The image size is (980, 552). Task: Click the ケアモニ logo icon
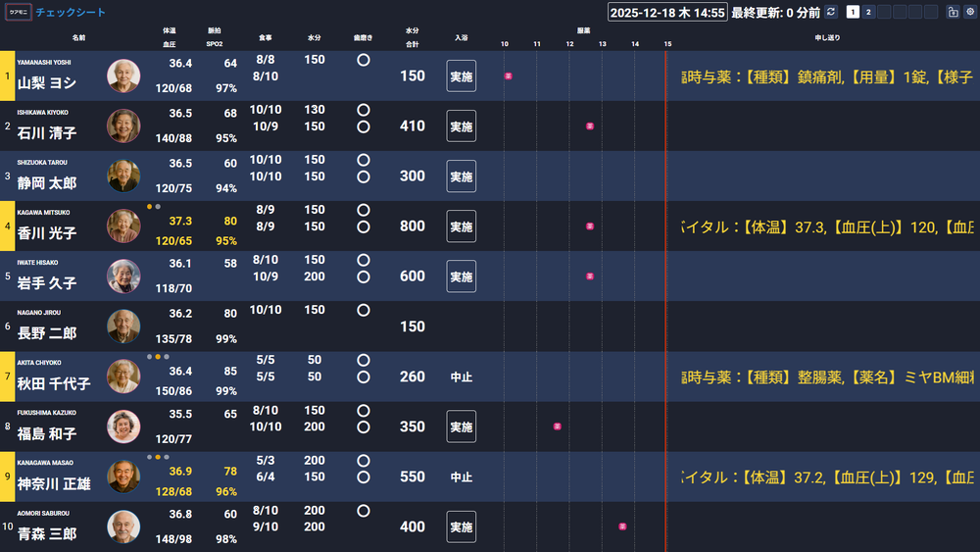coord(18,12)
